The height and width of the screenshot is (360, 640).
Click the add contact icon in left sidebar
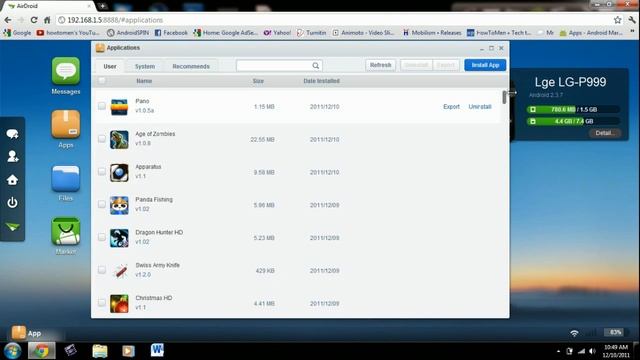pos(12,156)
